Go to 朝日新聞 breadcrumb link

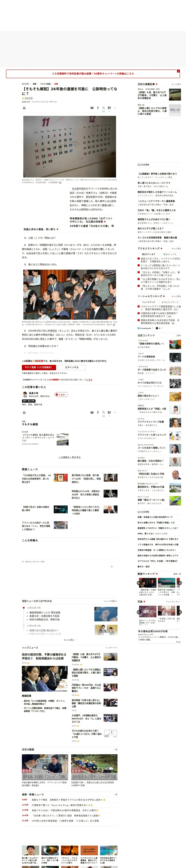pyautogui.click(x=25, y=84)
